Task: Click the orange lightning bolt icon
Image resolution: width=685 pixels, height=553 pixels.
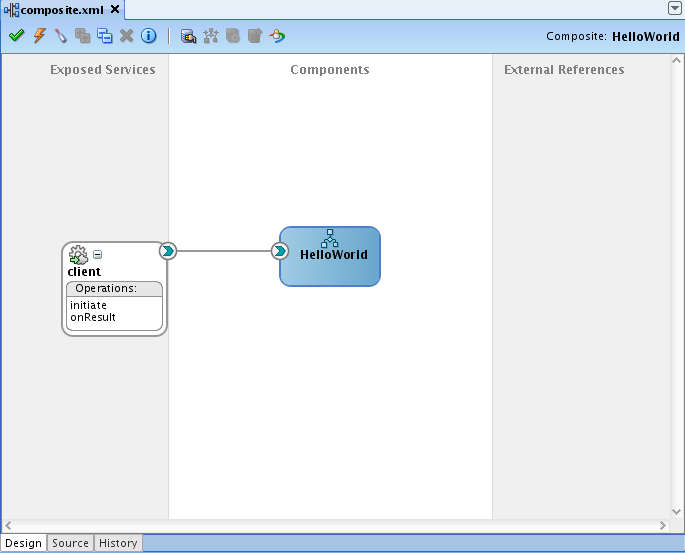Action: click(39, 36)
